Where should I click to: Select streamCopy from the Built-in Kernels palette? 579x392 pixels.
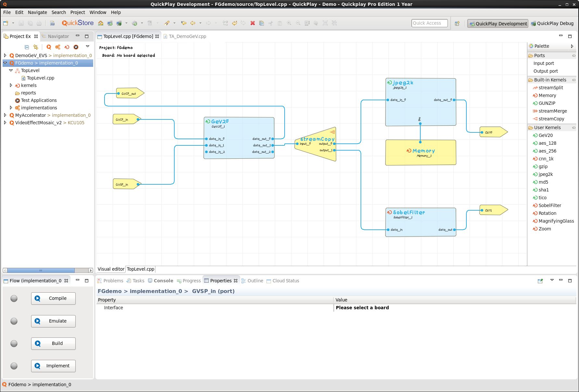point(551,119)
